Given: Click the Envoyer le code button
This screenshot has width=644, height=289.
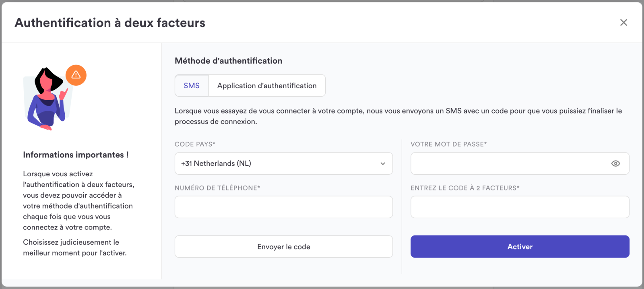Looking at the screenshot, I should pos(284,247).
